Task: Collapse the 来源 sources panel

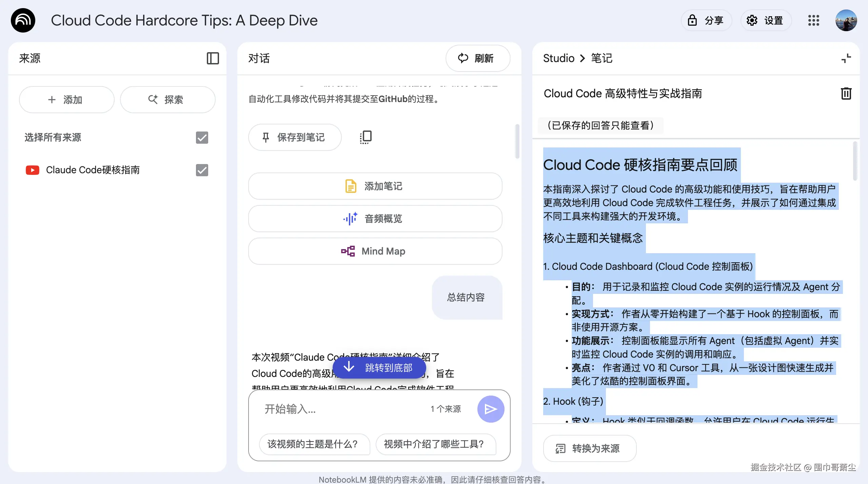Action: [x=213, y=58]
